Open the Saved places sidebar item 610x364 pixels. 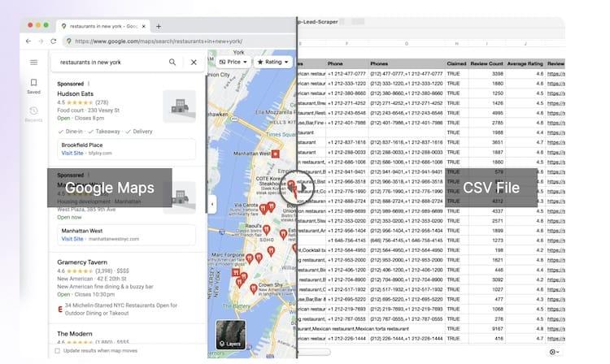pos(34,86)
